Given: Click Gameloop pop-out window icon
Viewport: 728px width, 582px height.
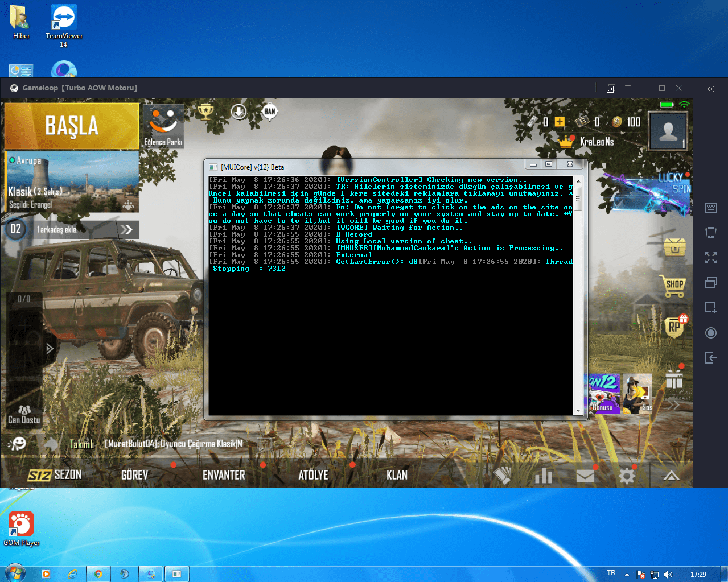Looking at the screenshot, I should tap(610, 89).
